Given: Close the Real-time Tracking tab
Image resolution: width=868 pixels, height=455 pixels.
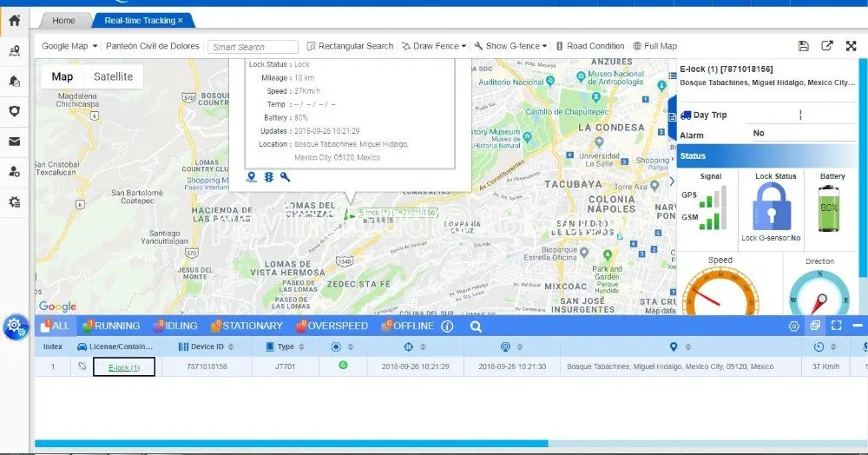Looking at the screenshot, I should tap(181, 21).
